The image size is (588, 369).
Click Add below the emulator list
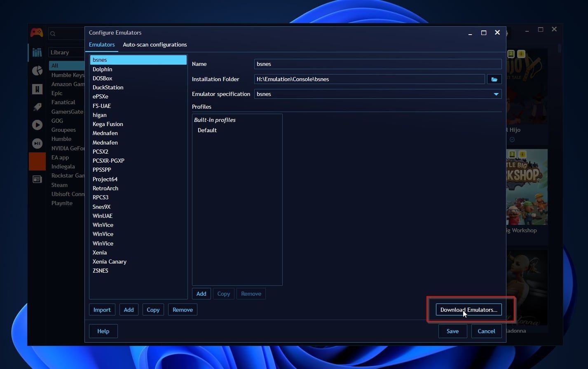(129, 310)
